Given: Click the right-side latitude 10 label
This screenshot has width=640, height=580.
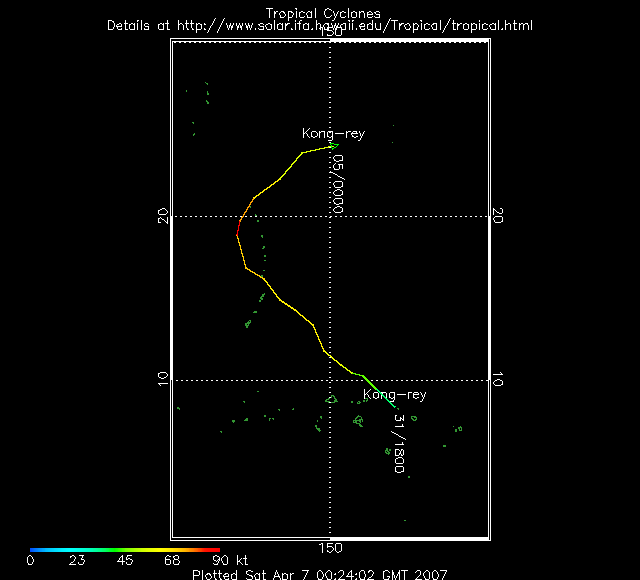Looking at the screenshot, I should (x=496, y=380).
